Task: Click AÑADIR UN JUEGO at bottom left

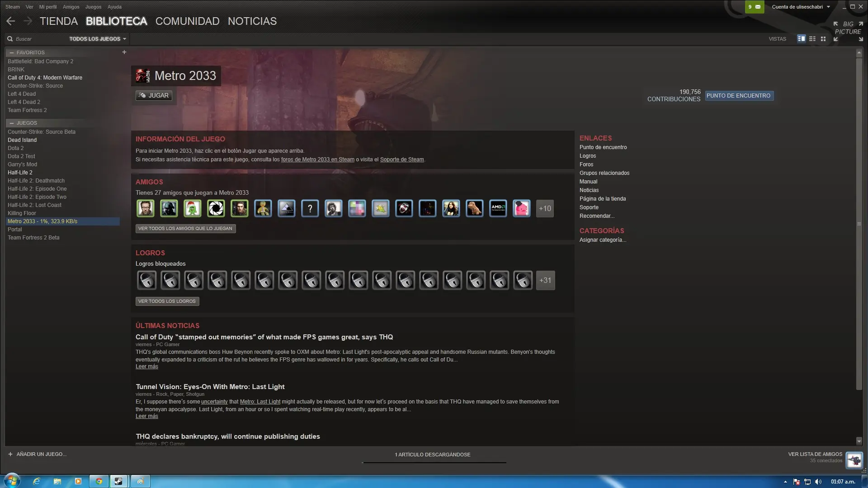Action: 37,454
